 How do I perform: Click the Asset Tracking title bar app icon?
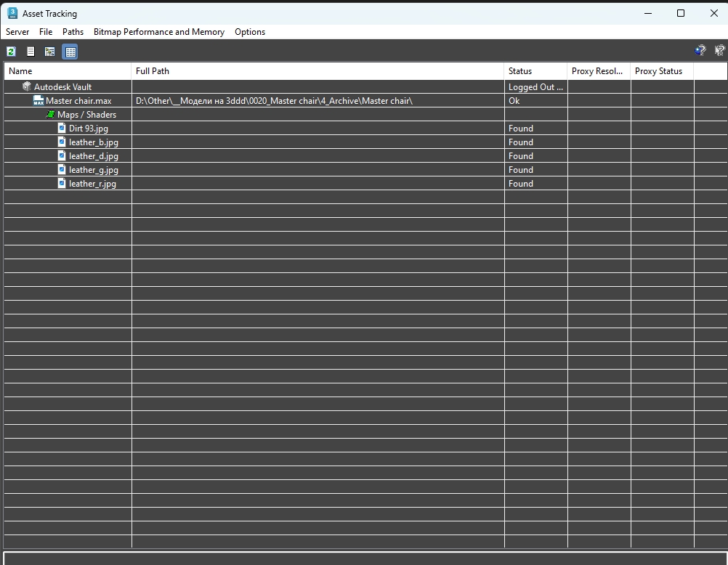[x=12, y=13]
